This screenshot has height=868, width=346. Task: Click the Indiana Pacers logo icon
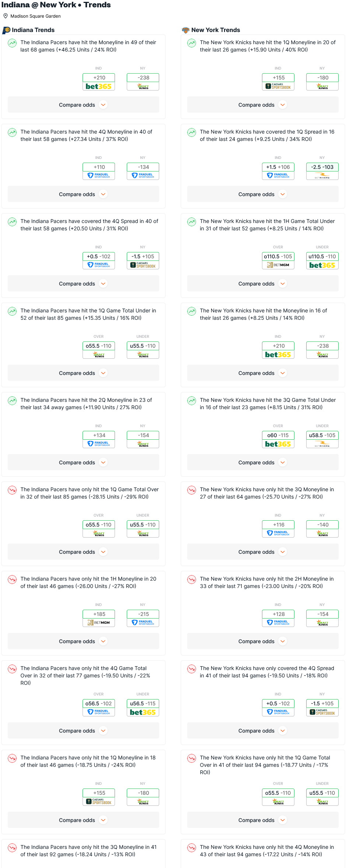(6, 30)
